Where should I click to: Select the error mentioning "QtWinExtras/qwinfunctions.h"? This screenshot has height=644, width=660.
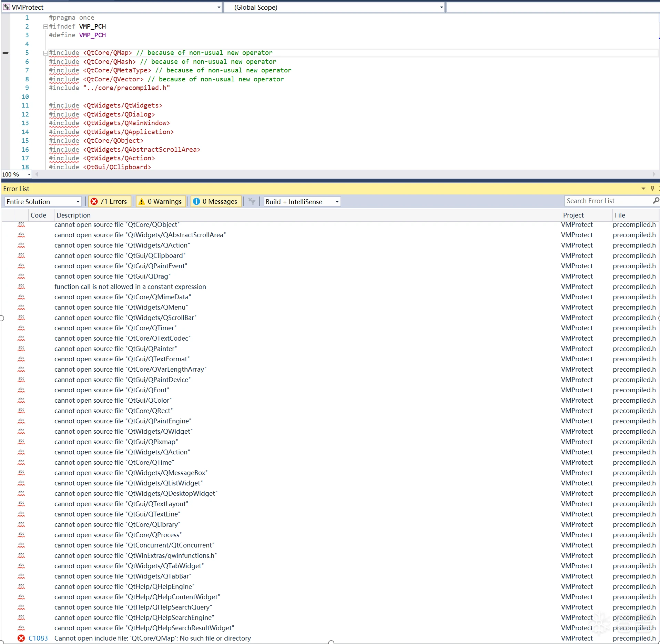(x=135, y=555)
